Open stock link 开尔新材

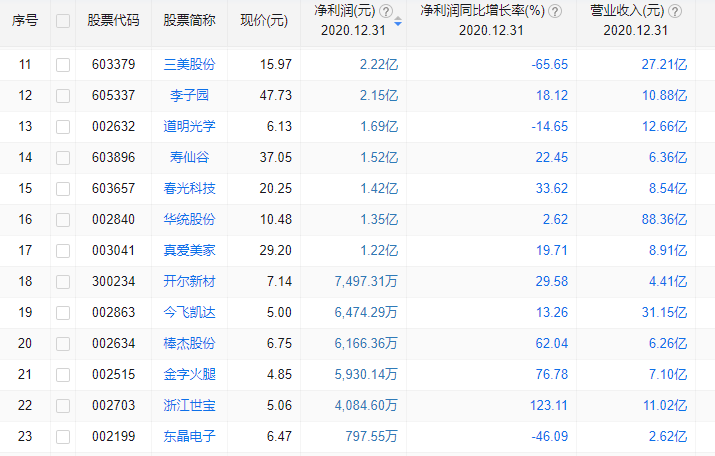[189, 281]
